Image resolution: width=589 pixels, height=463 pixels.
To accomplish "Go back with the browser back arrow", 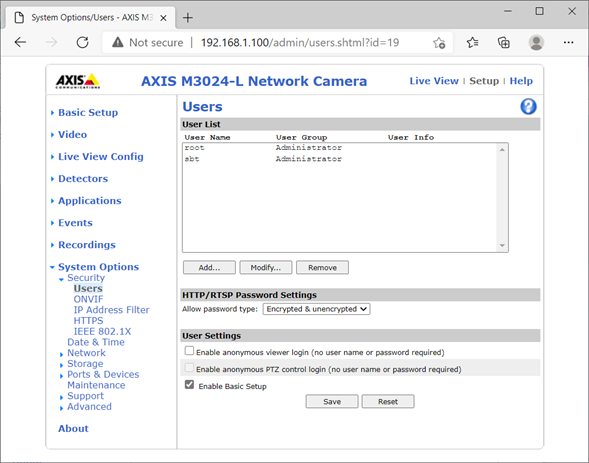I will point(20,42).
